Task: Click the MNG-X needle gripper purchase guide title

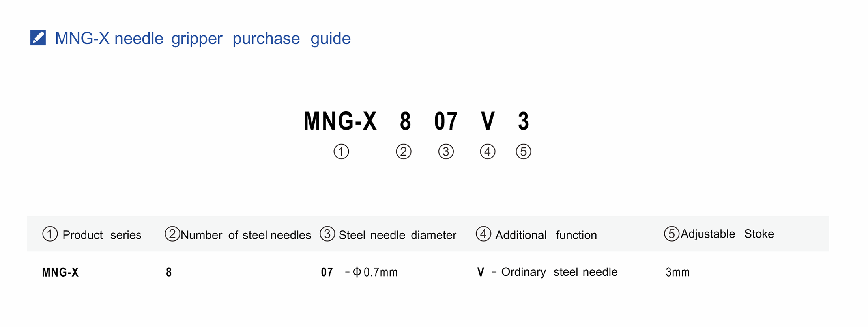Action: click(x=202, y=39)
